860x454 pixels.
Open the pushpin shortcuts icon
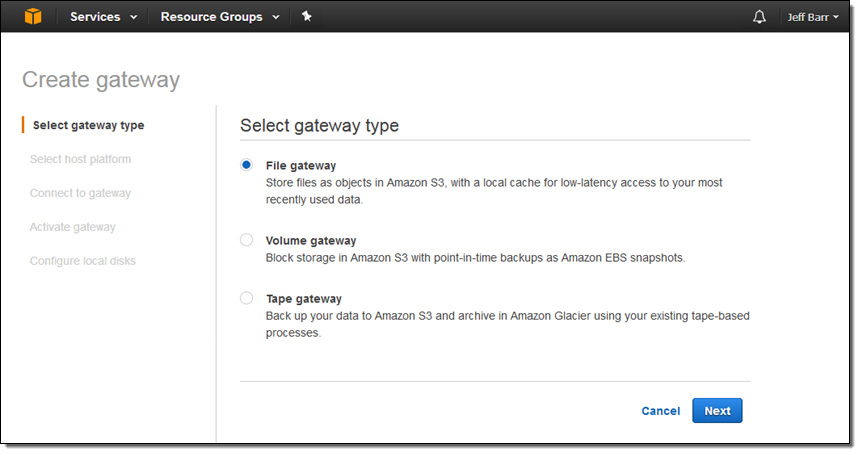coord(307,17)
